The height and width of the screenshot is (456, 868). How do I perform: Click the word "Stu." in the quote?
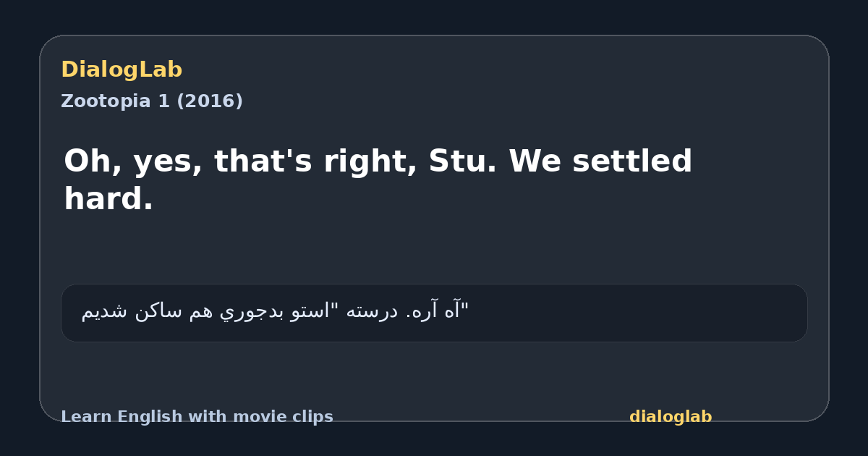coord(463,161)
